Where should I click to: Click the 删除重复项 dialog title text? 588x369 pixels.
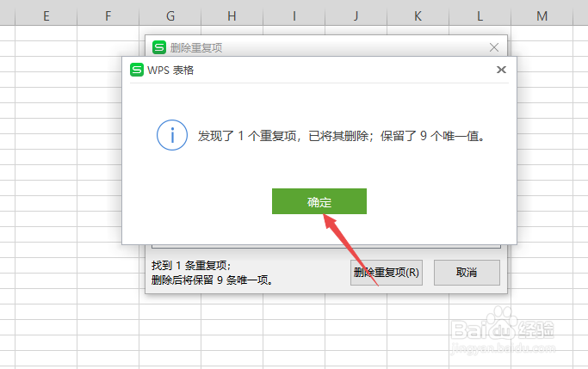pyautogui.click(x=196, y=47)
